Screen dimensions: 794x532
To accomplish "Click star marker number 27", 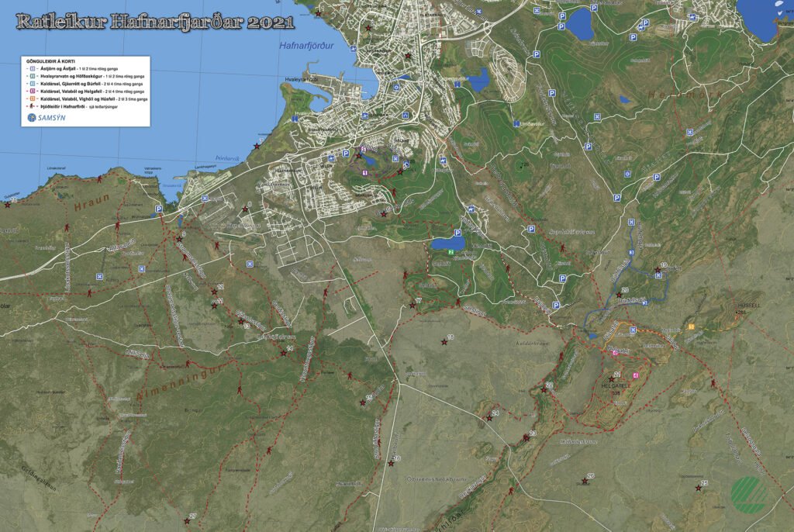I will [x=187, y=520].
